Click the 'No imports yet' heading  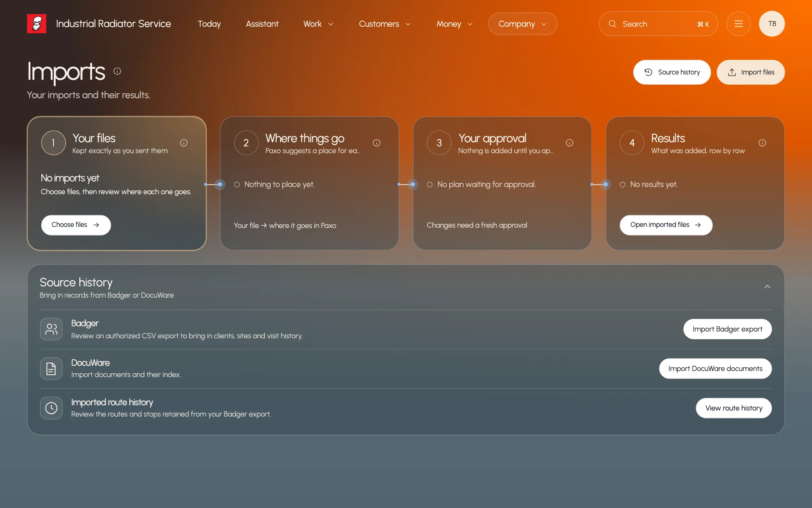(x=70, y=178)
